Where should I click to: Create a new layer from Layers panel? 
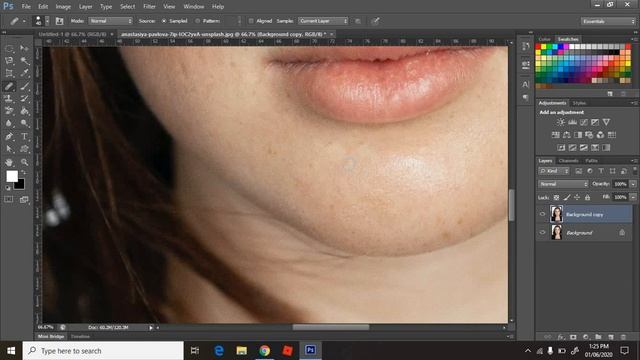611,337
